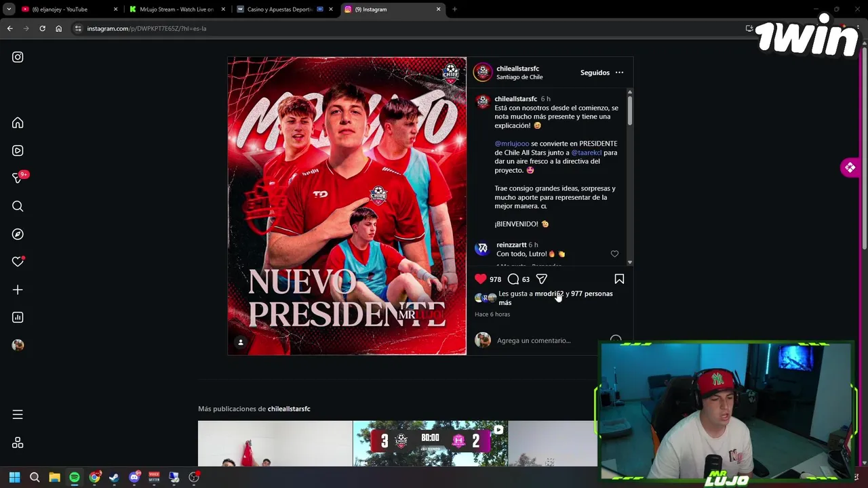Open the first post thumbnail under 'Más publicaciones'
Viewport: 868px width, 488px height.
click(x=275, y=443)
